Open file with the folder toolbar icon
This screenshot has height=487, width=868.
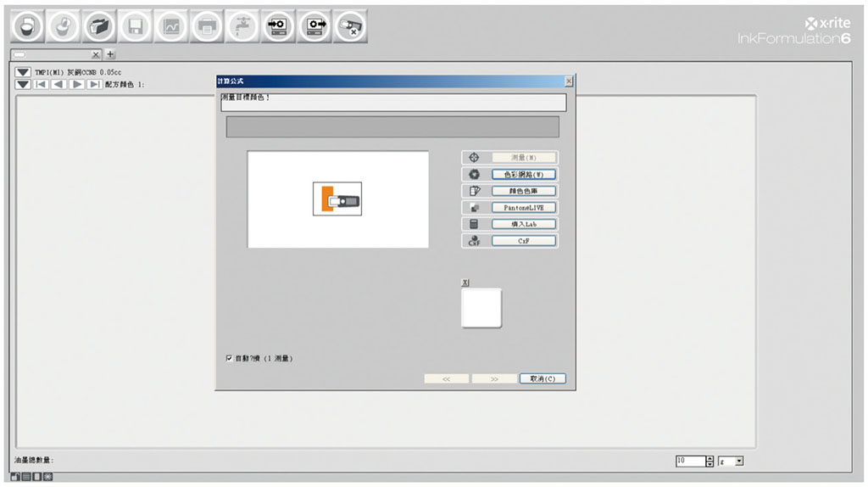click(x=101, y=26)
